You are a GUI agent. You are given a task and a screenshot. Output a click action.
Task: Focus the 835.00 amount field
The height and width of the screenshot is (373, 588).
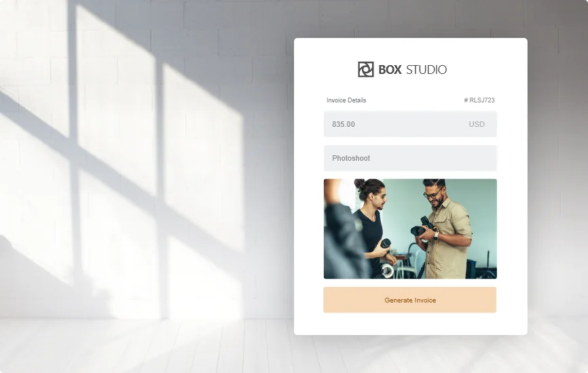point(394,125)
